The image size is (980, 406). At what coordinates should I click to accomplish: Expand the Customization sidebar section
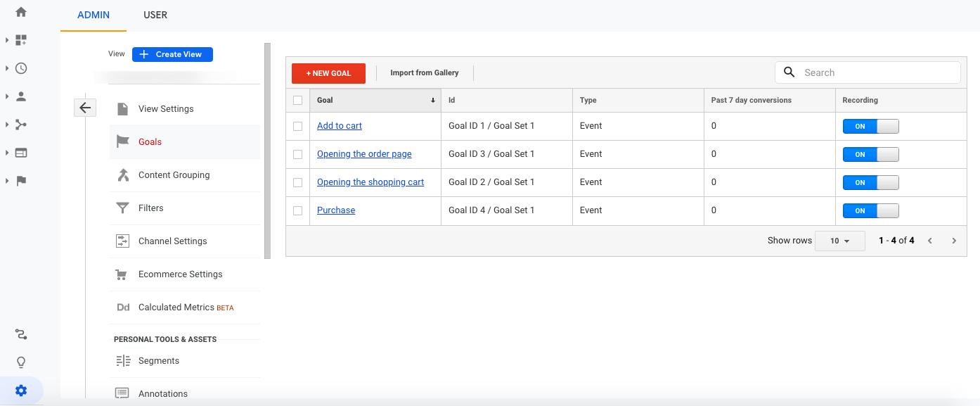(x=20, y=40)
